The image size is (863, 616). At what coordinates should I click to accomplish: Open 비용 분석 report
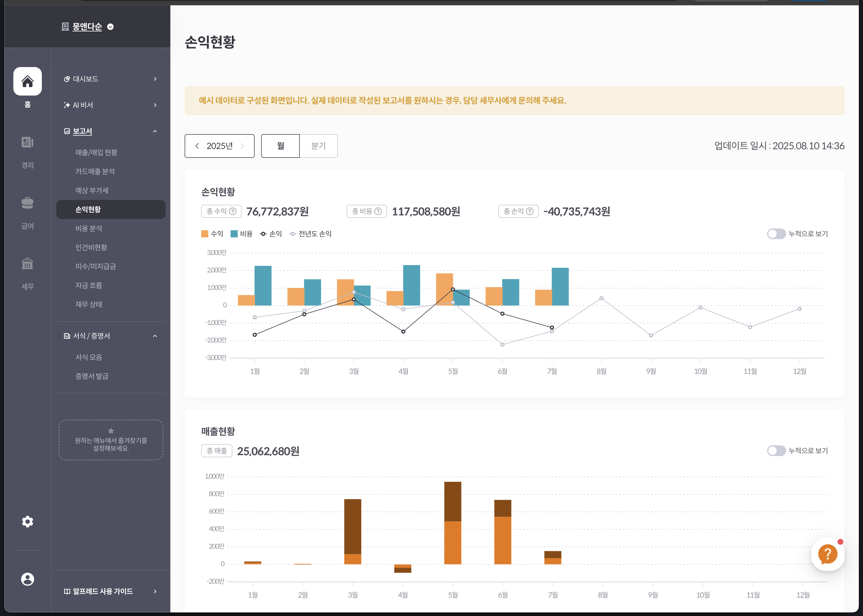tap(89, 228)
